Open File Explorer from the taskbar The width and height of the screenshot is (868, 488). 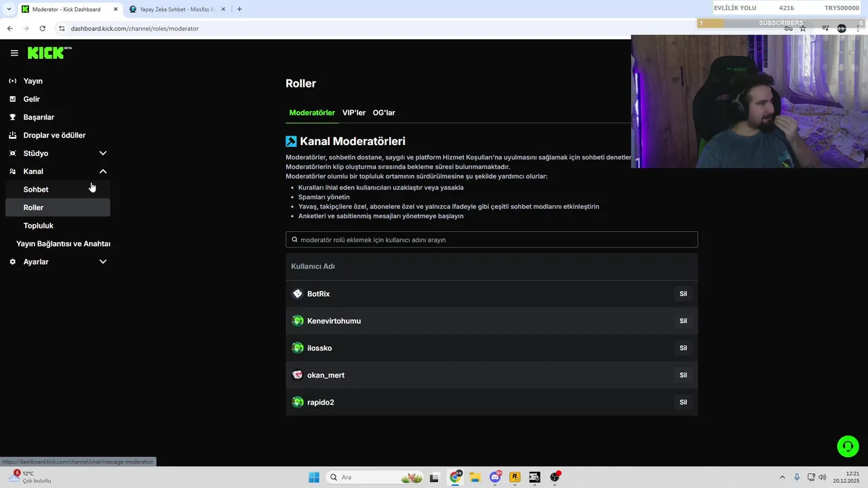pos(475,477)
